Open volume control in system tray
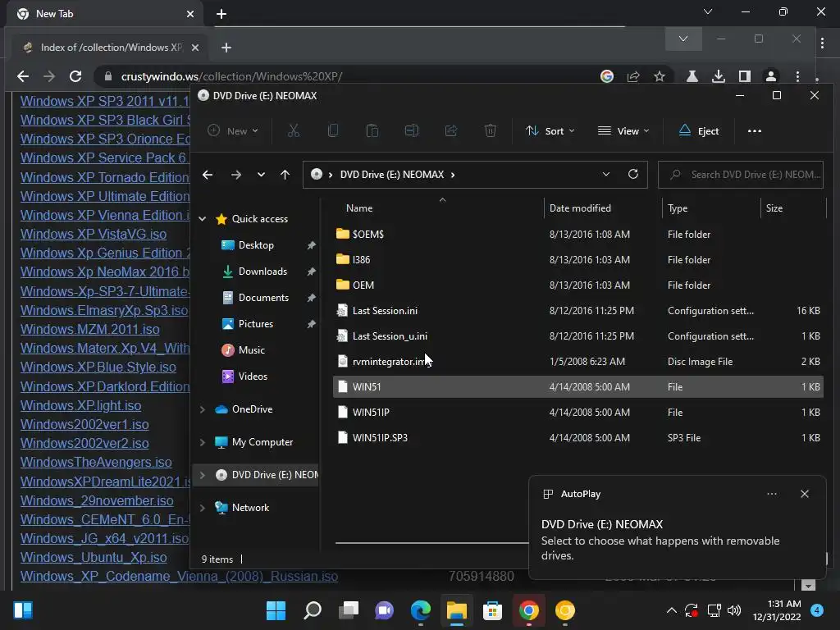The height and width of the screenshot is (630, 840). 734,610
